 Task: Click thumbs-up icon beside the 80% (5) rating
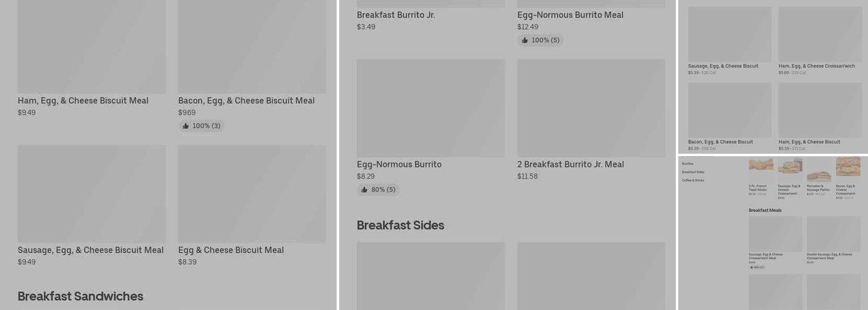[x=364, y=190]
